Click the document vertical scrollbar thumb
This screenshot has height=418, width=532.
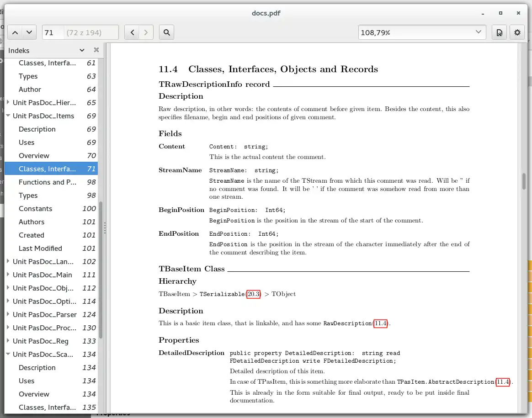point(524,181)
